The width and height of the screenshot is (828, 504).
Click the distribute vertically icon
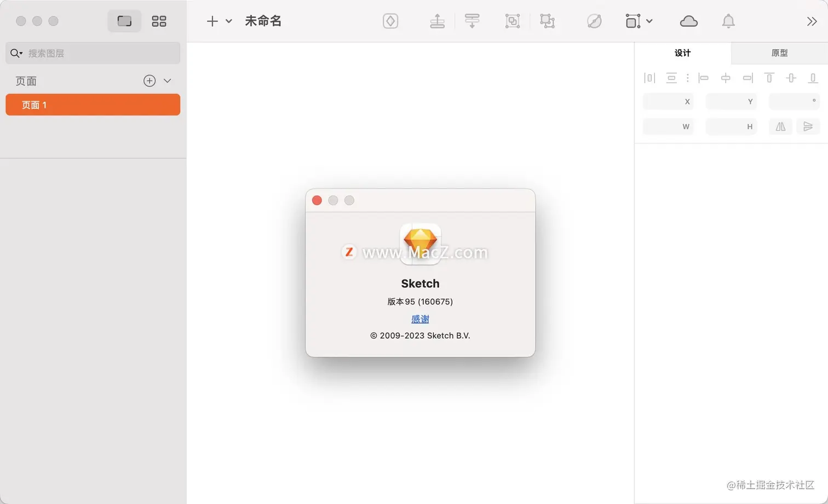click(671, 78)
